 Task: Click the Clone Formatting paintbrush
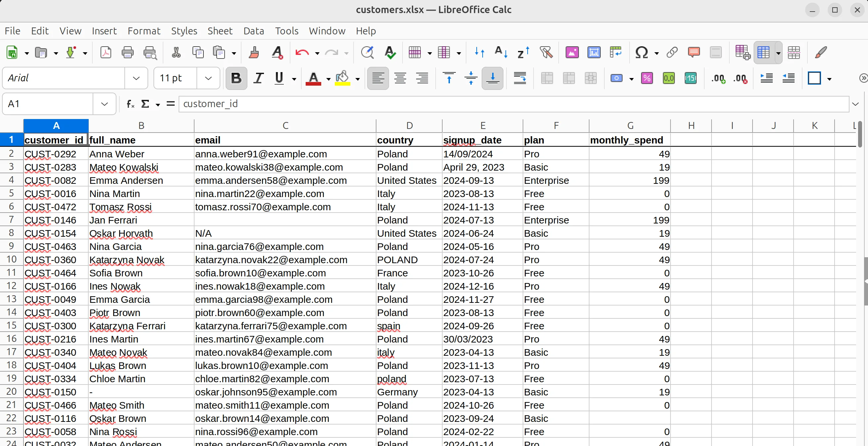(254, 53)
